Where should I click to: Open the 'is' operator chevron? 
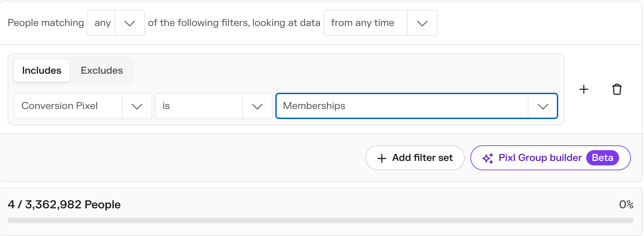point(257,106)
